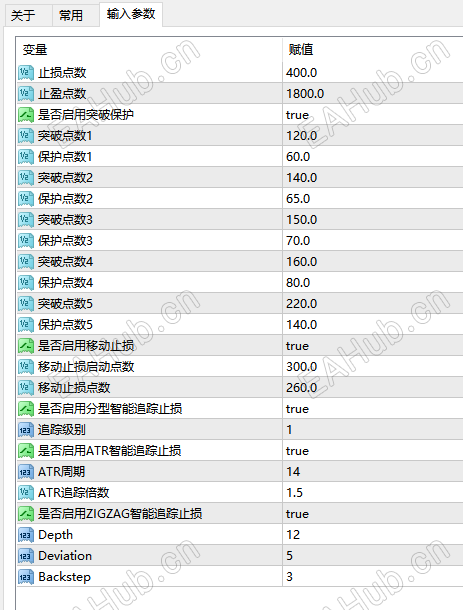Select the 65.0 value for 保护点数2
Screen dimensions: 463x610
pyautogui.click(x=298, y=199)
